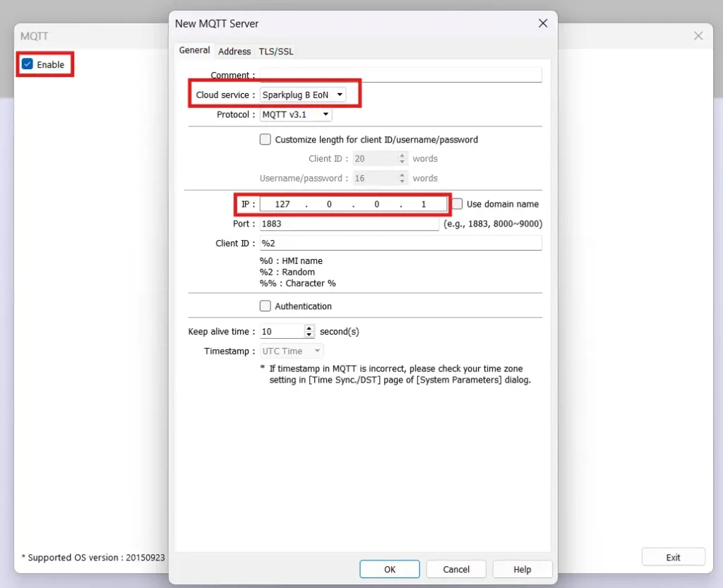Decrease Username/password words with the down stepper

[402, 181]
